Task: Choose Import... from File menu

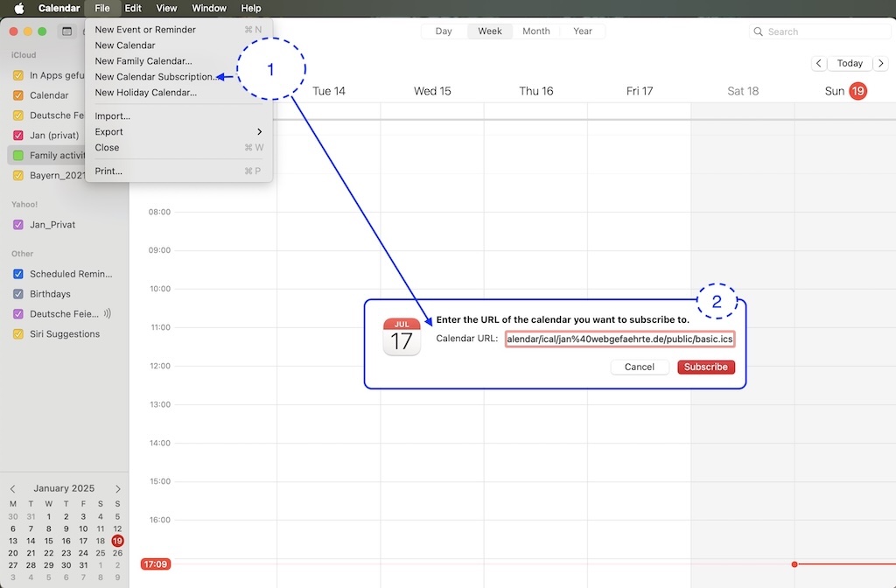Action: click(x=178, y=116)
